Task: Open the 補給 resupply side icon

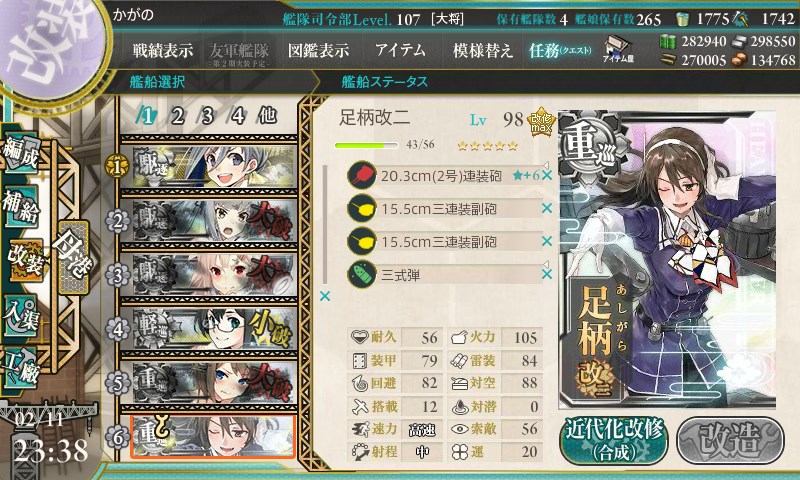Action: tap(21, 207)
